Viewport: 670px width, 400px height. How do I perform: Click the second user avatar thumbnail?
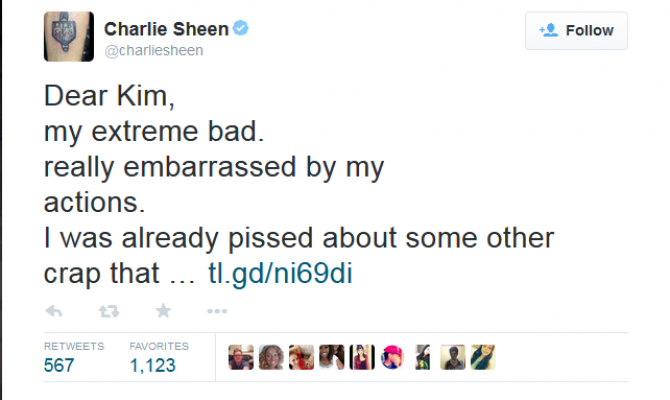(271, 358)
